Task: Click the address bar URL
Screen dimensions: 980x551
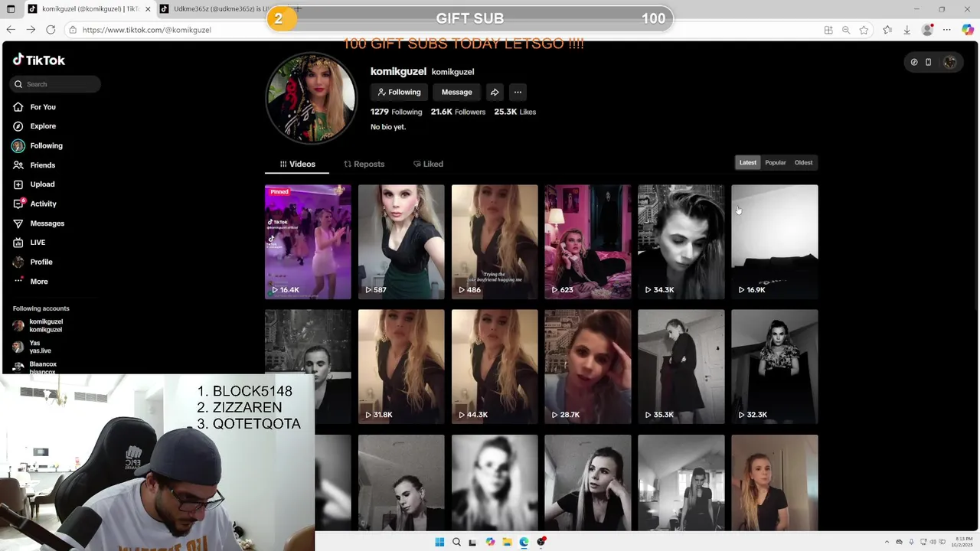Action: [x=146, y=30]
